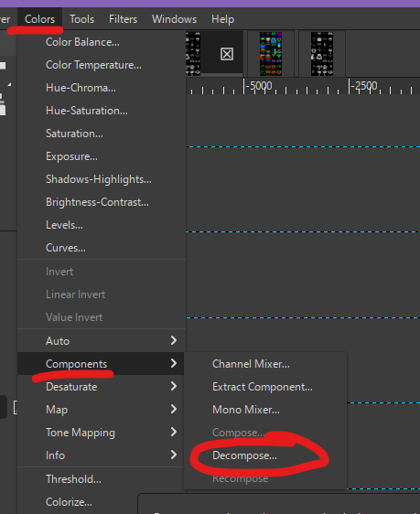Open the Tools menu
The image size is (420, 514).
click(81, 19)
